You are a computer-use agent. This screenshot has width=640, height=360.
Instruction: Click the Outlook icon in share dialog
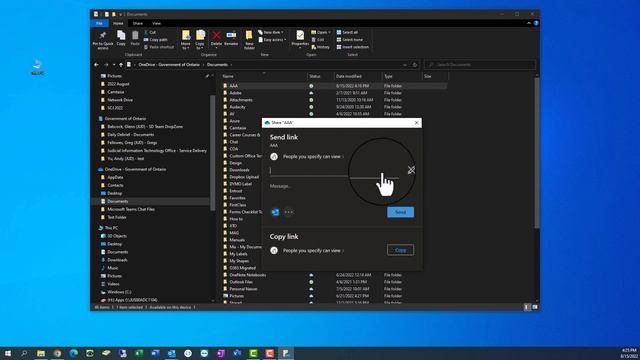pyautogui.click(x=276, y=212)
